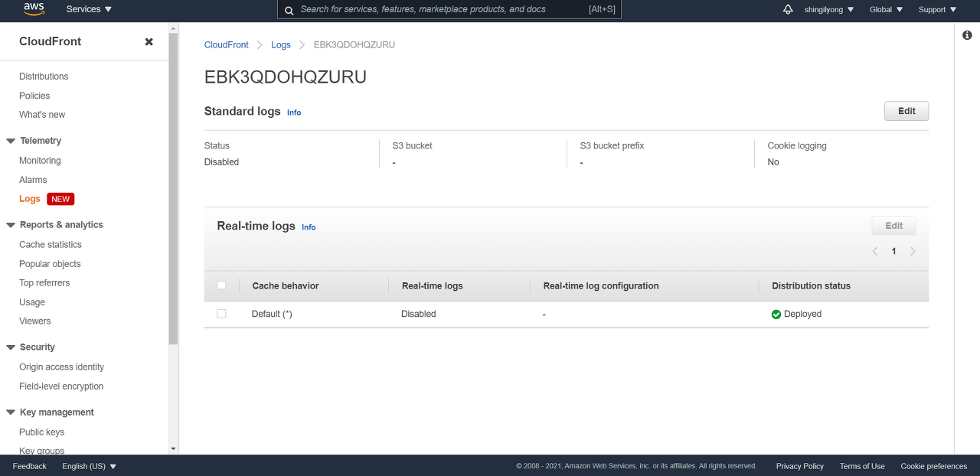Click the Real-time logs Edit button
The width and height of the screenshot is (980, 476).
click(894, 226)
